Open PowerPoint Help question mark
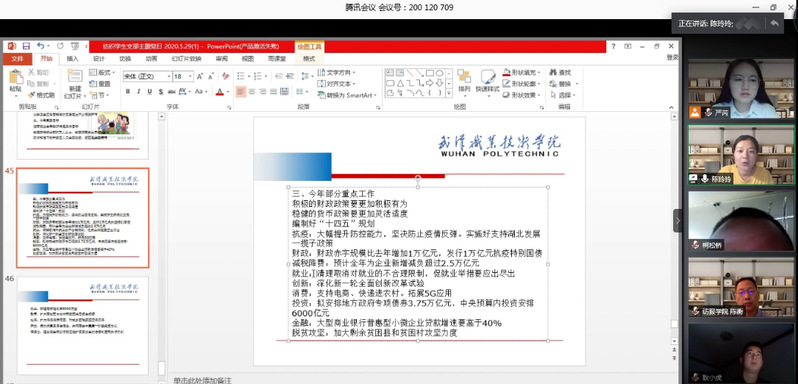798x384 pixels. (614, 46)
